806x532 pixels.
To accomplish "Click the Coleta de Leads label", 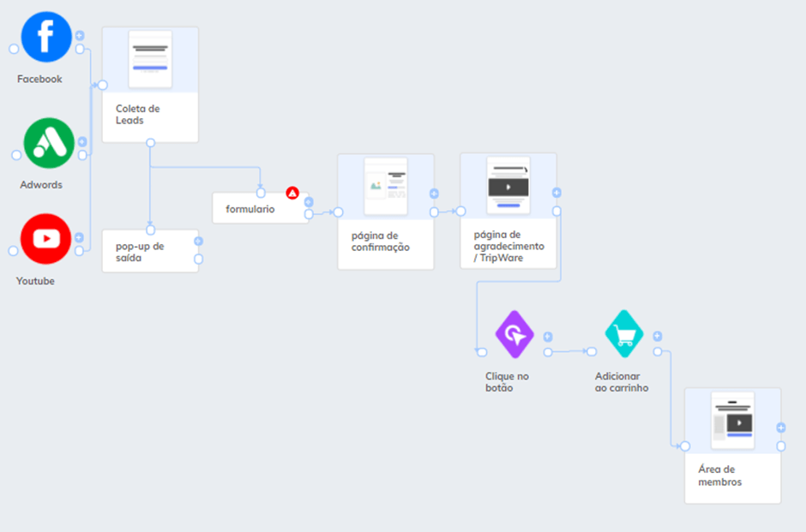I will tap(137, 115).
